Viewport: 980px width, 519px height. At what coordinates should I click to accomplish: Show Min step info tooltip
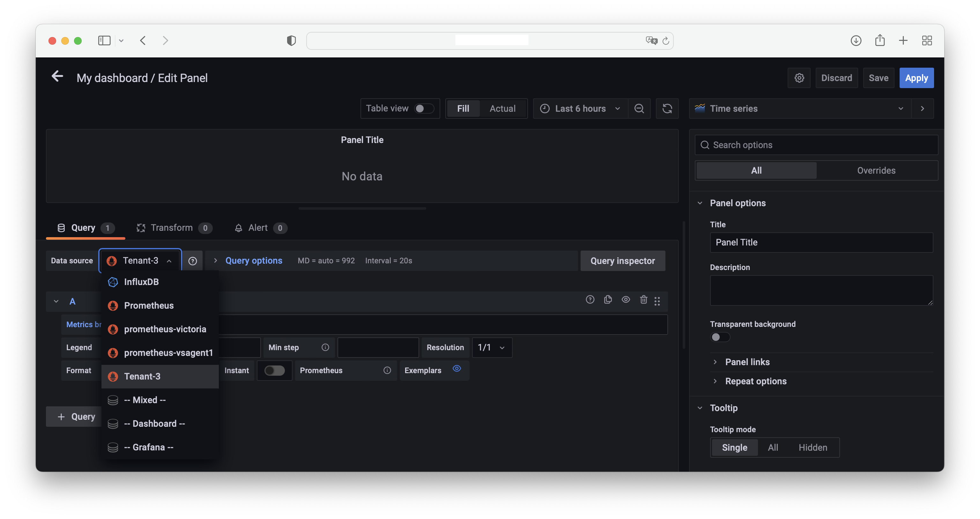pyautogui.click(x=325, y=347)
